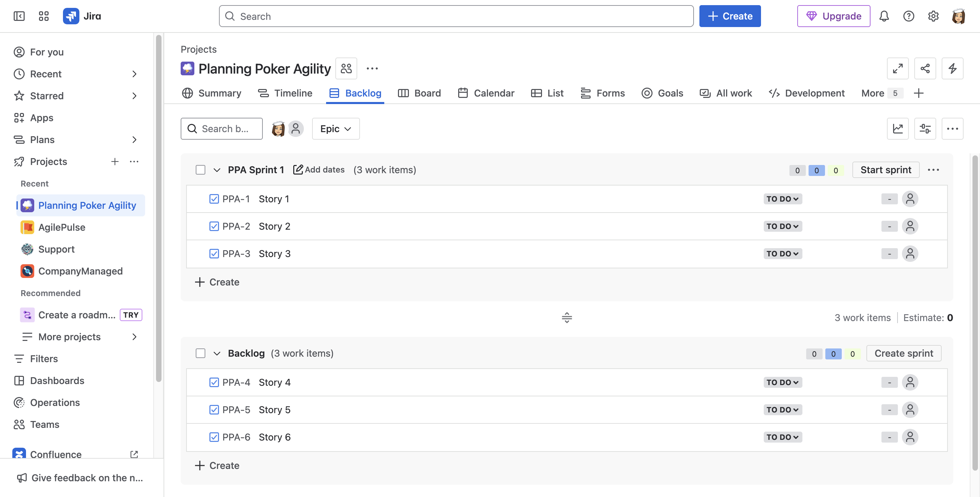The image size is (980, 497).
Task: Click the PPA-2 work type checkbox icon
Action: [x=214, y=227]
